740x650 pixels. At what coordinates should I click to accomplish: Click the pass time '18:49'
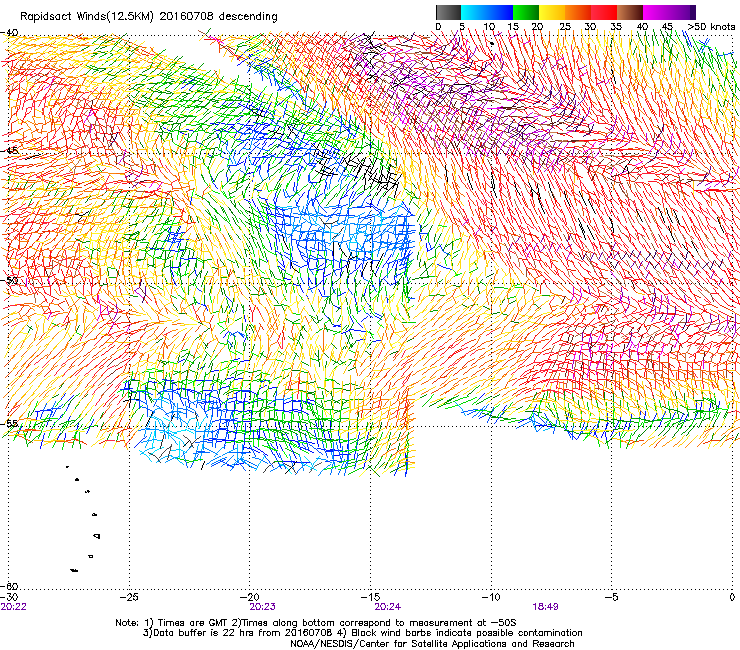click(546, 607)
